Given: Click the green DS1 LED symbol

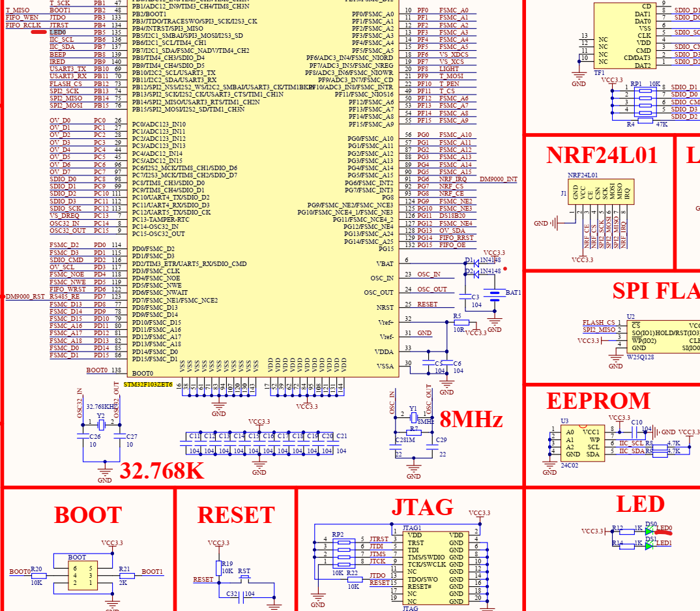Looking at the screenshot, I should 649,546.
